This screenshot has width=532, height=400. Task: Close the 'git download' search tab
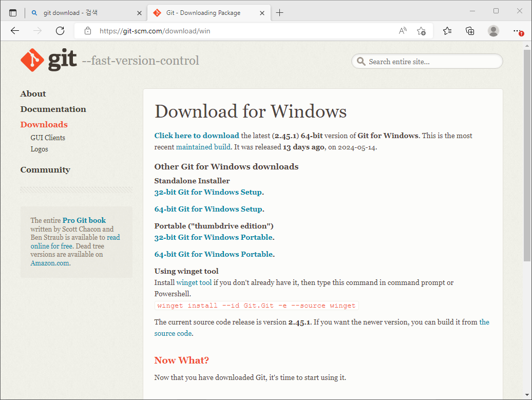[139, 13]
